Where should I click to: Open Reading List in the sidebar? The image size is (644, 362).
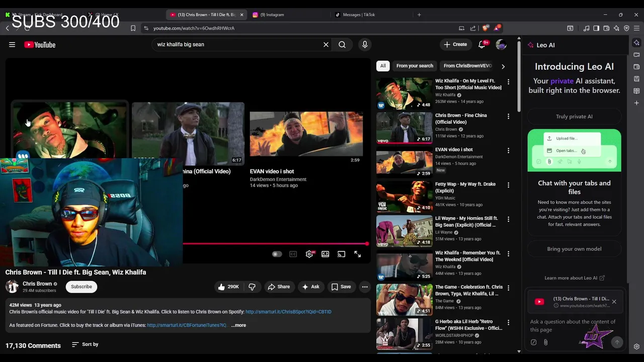(636, 91)
